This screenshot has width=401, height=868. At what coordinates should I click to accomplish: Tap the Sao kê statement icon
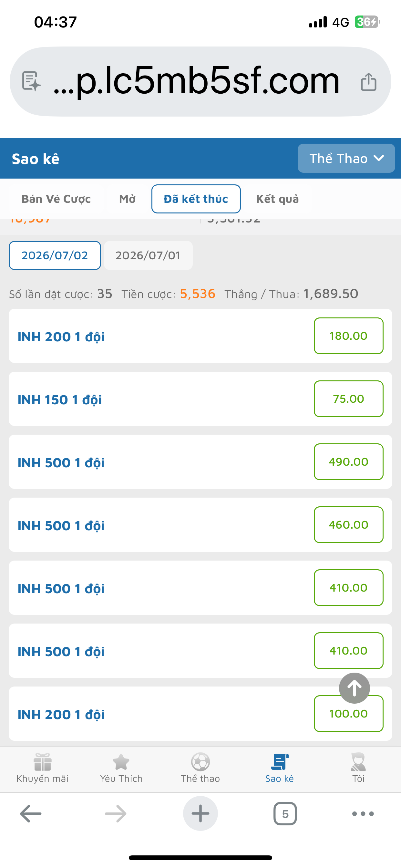280,762
